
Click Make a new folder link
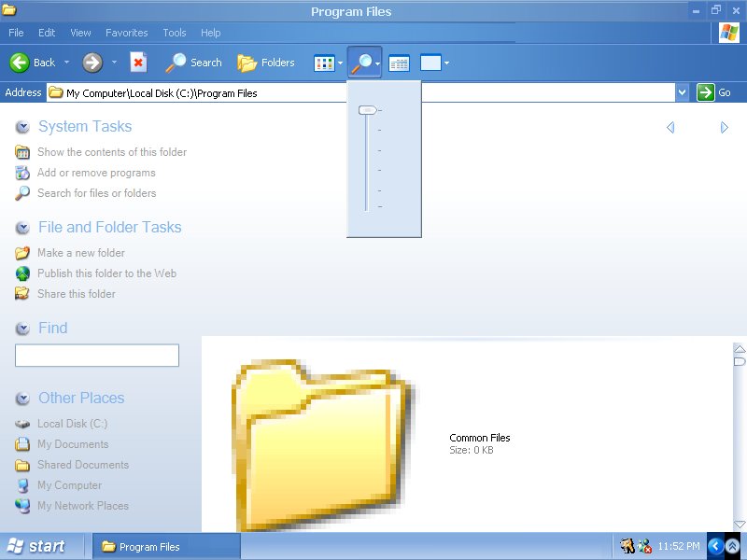[80, 253]
